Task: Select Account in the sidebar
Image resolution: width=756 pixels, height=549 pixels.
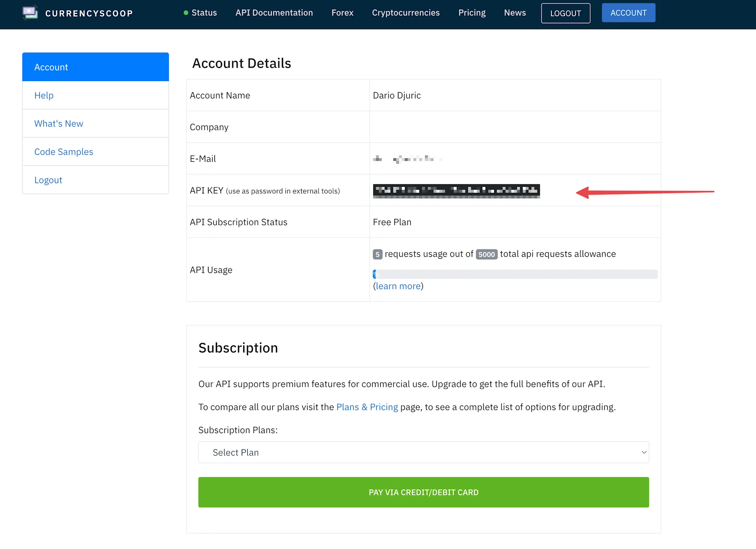Action: click(51, 67)
